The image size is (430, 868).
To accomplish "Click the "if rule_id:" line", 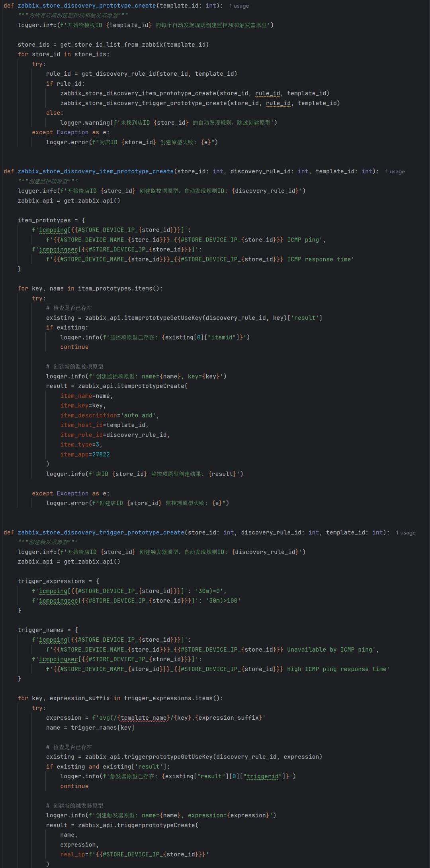I will coord(65,84).
